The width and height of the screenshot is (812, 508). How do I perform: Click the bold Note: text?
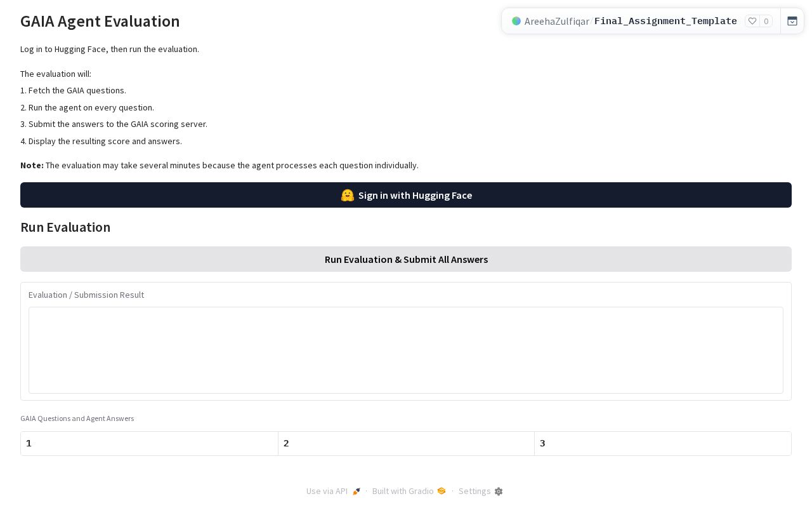(x=32, y=166)
